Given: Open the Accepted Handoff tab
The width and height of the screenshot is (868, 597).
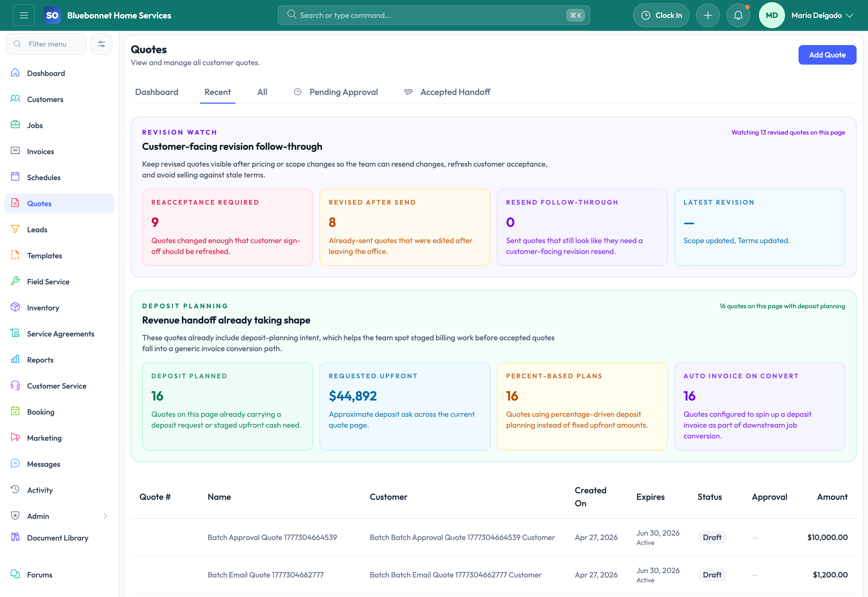Looking at the screenshot, I should click(x=448, y=92).
